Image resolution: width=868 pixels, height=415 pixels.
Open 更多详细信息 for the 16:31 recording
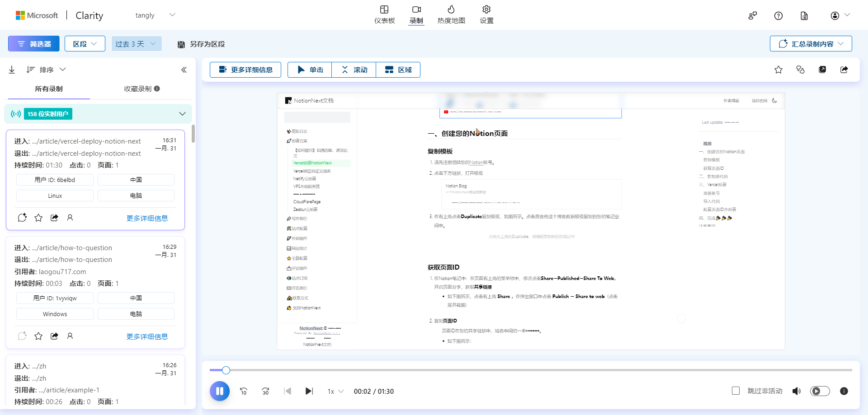(x=147, y=218)
